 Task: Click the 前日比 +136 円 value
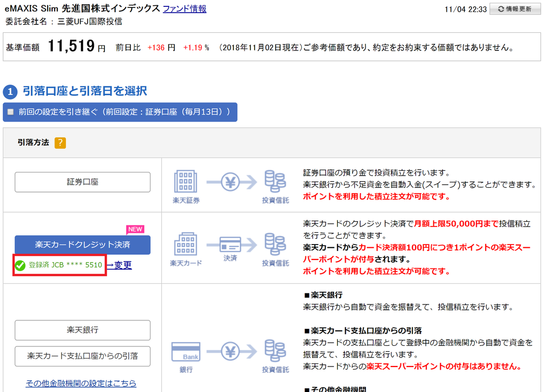point(161,47)
